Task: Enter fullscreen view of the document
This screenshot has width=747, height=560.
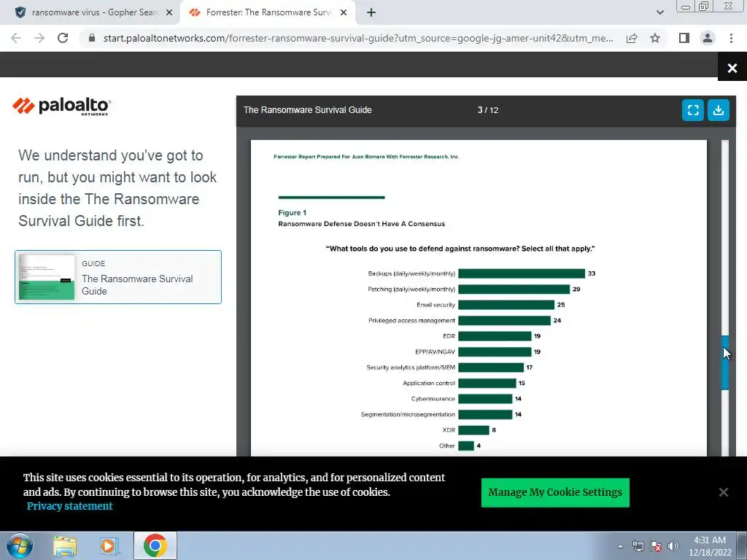Action: pyautogui.click(x=693, y=110)
